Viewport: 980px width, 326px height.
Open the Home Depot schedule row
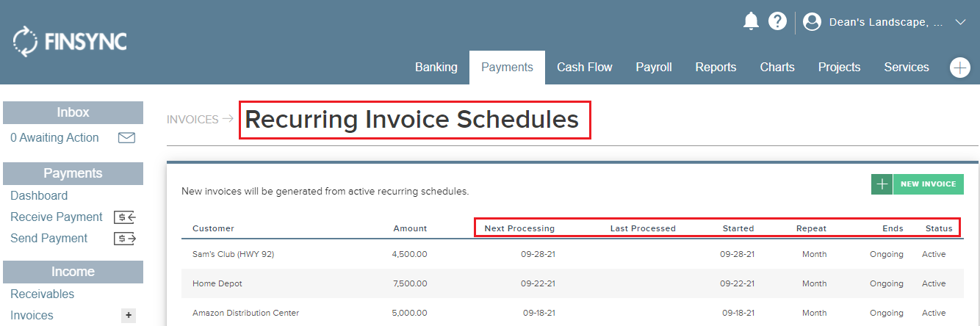click(572, 283)
